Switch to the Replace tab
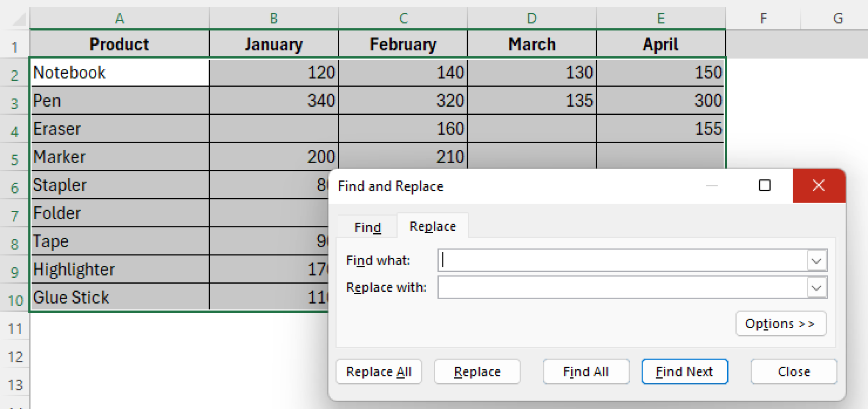 coord(432,226)
